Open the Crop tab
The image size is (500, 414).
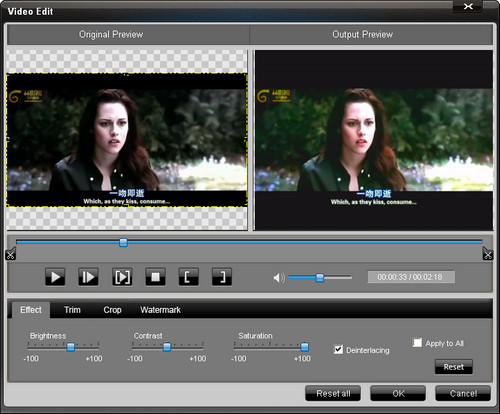coord(112,310)
